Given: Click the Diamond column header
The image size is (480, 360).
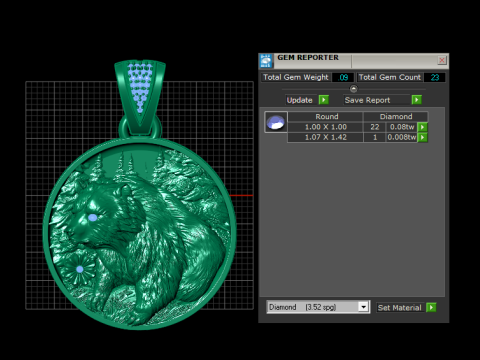Looking at the screenshot, I should [x=396, y=117].
